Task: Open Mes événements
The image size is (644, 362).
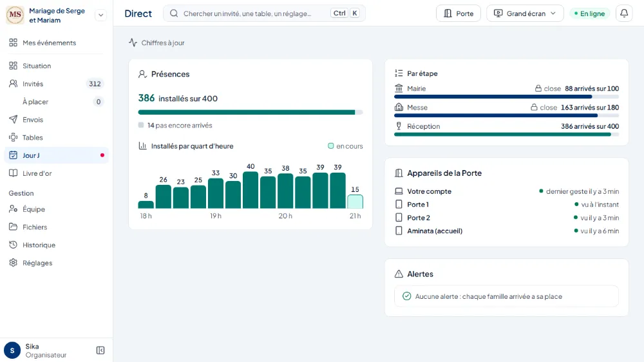Action: 56,43
